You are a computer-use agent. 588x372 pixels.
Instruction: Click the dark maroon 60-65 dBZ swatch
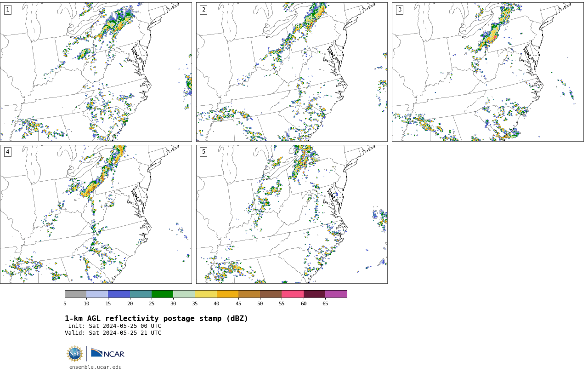[x=314, y=294]
